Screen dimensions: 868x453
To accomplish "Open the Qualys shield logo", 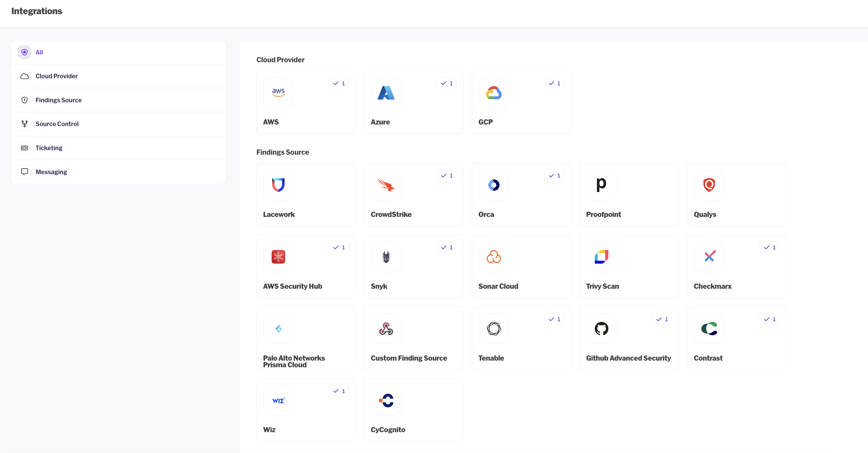I will coord(709,185).
